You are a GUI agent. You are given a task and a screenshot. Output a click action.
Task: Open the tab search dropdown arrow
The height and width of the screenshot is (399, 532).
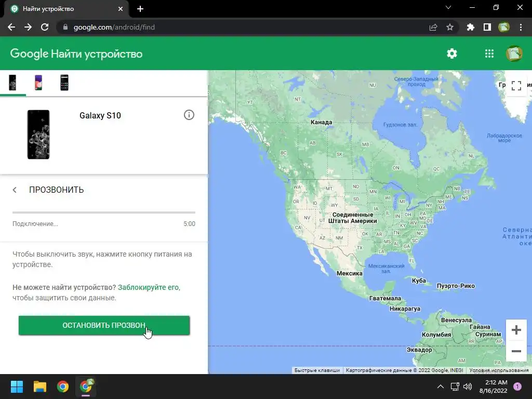click(448, 7)
